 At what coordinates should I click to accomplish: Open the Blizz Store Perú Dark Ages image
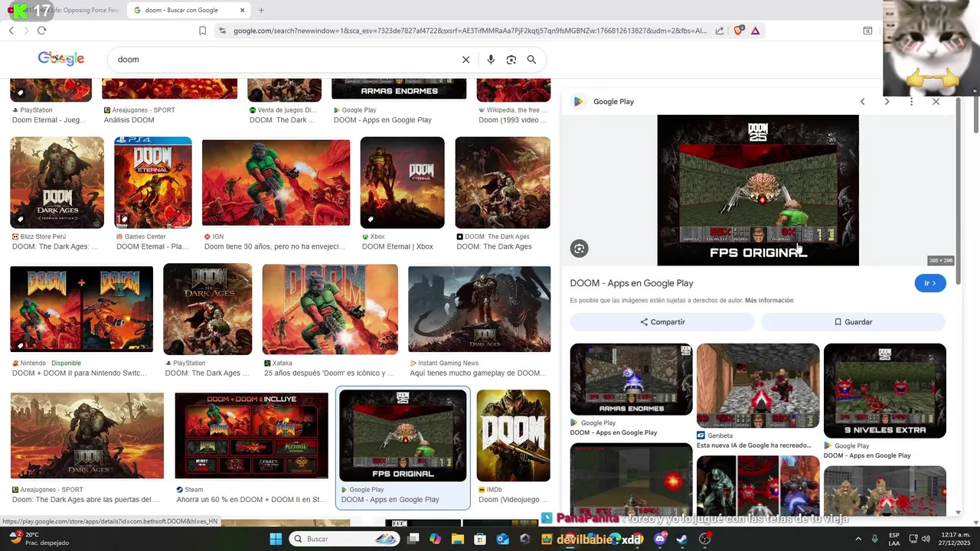[x=57, y=183]
